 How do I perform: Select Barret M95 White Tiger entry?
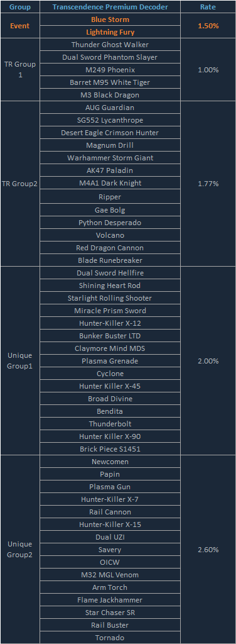(110, 82)
